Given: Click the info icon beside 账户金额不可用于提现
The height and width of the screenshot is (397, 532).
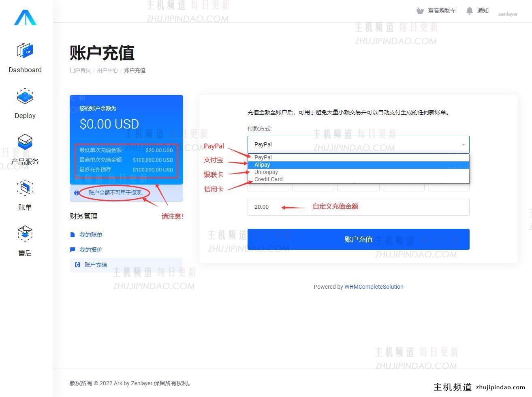Looking at the screenshot, I should coord(77,193).
